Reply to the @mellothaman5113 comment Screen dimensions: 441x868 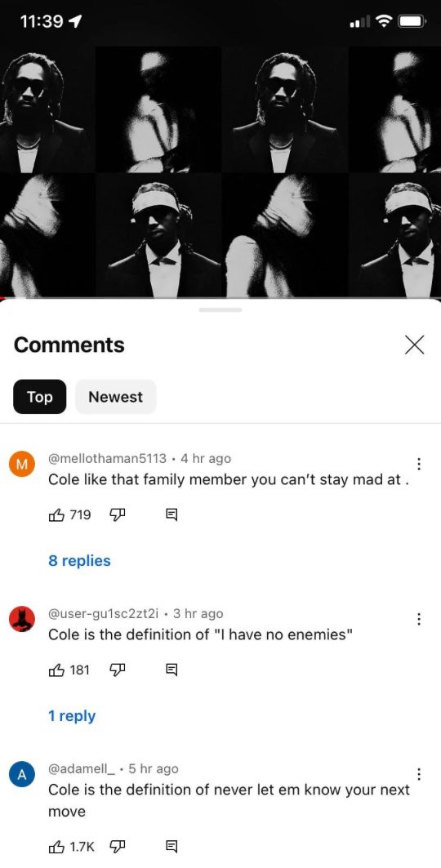(x=171, y=515)
